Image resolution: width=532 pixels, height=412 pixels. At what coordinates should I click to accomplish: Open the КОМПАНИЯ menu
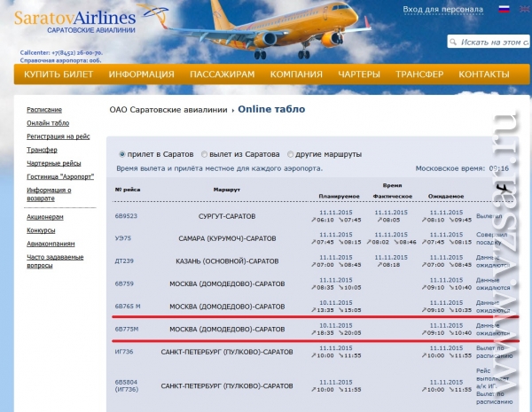point(296,74)
